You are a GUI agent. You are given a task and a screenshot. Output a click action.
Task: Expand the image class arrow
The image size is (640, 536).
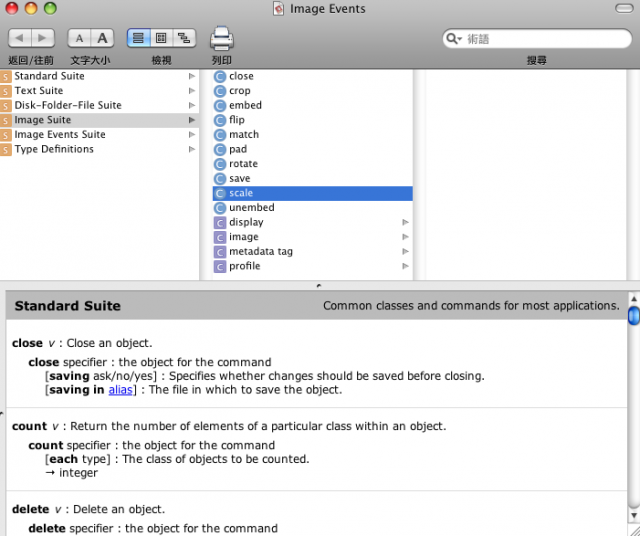coord(405,237)
